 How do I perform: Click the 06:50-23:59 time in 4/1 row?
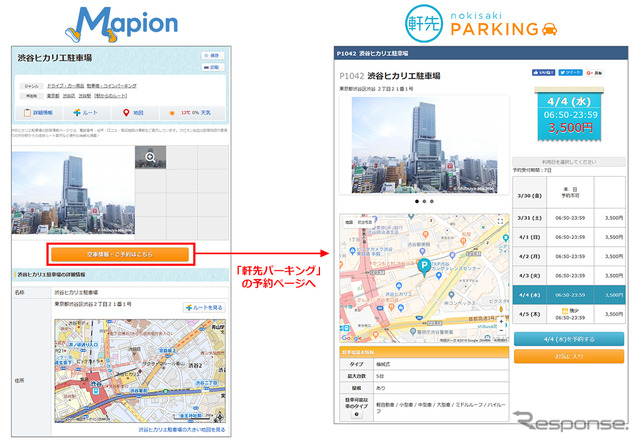570,237
